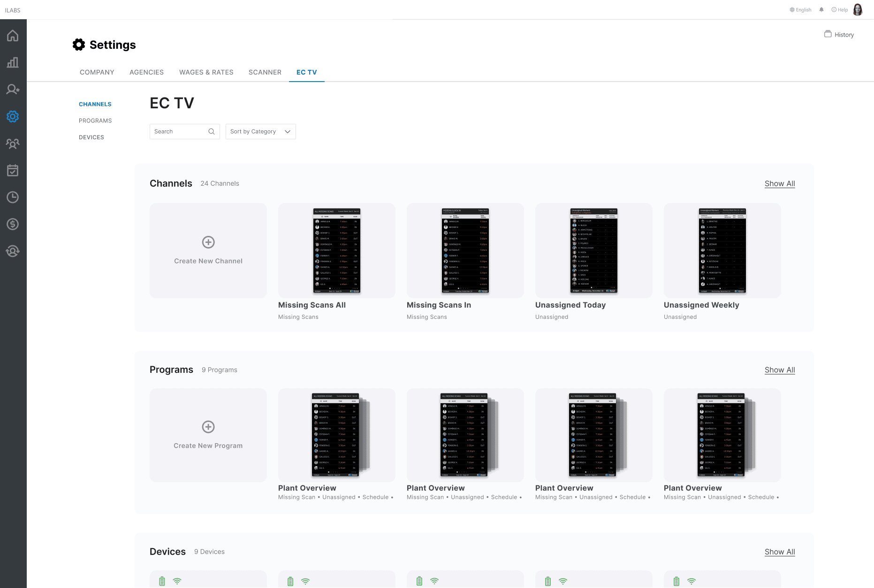Screen dimensions: 874x588
Task: Click the user avatar photo
Action: coord(858,9)
